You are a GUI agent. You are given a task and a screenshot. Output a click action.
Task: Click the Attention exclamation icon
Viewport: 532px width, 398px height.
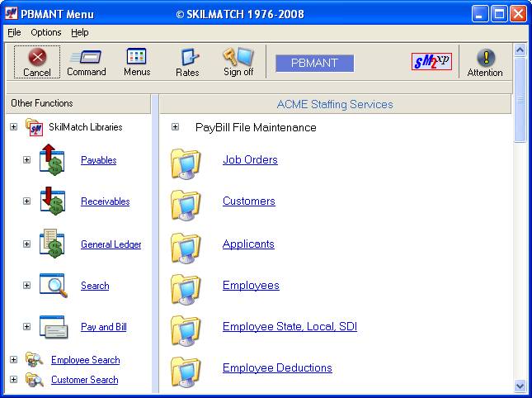[486, 58]
